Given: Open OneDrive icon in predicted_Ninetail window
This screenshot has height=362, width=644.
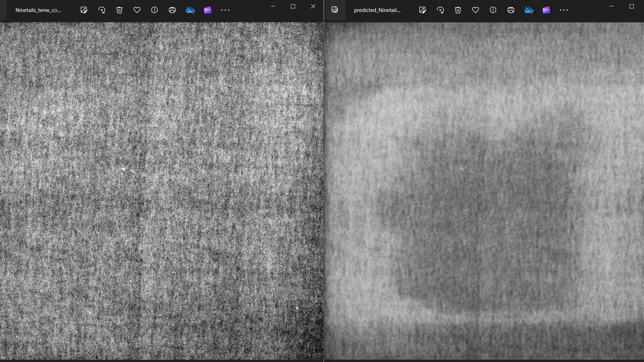Looking at the screenshot, I should pyautogui.click(x=529, y=10).
